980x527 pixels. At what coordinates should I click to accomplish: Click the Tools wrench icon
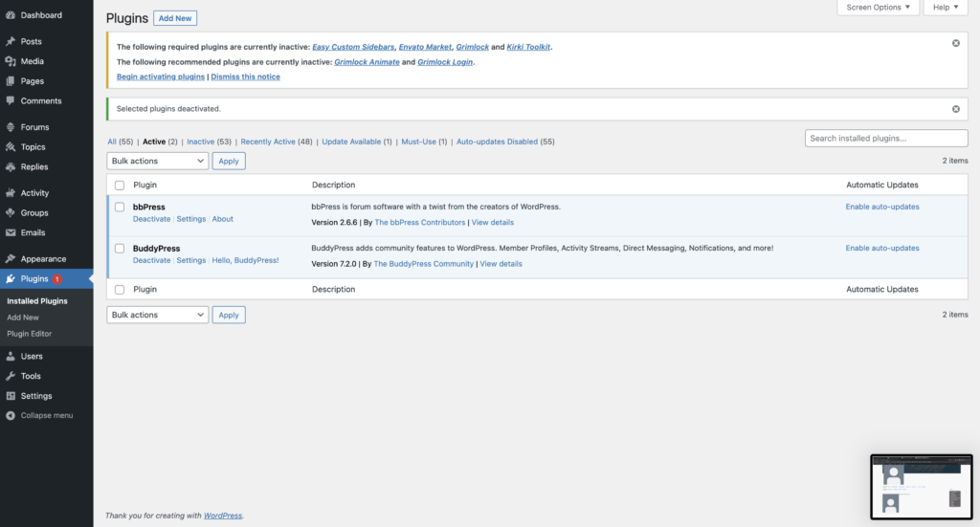11,376
